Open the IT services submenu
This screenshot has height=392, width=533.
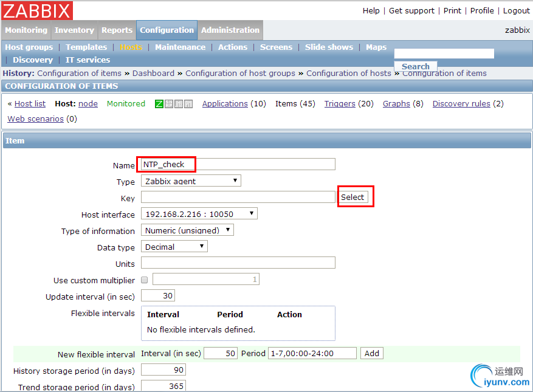point(88,60)
